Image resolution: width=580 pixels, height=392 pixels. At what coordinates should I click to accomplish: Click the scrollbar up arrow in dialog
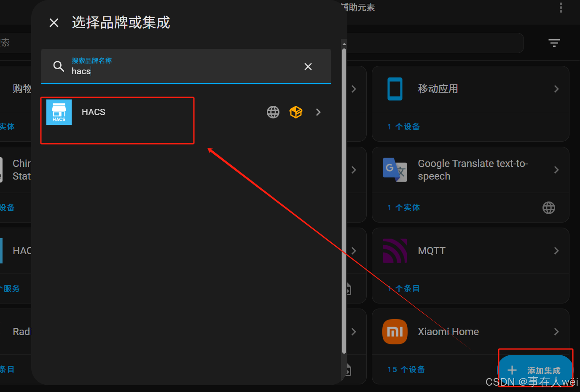pyautogui.click(x=344, y=44)
